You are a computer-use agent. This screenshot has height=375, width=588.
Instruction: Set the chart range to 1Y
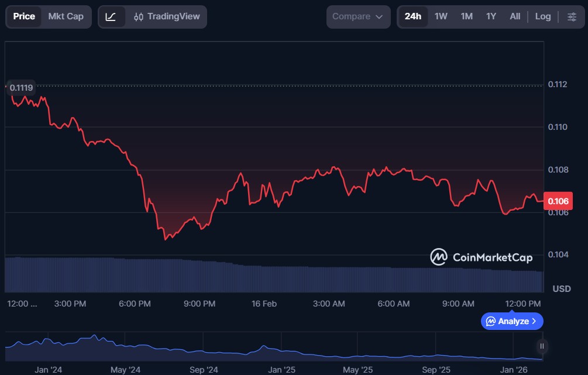[x=491, y=17]
